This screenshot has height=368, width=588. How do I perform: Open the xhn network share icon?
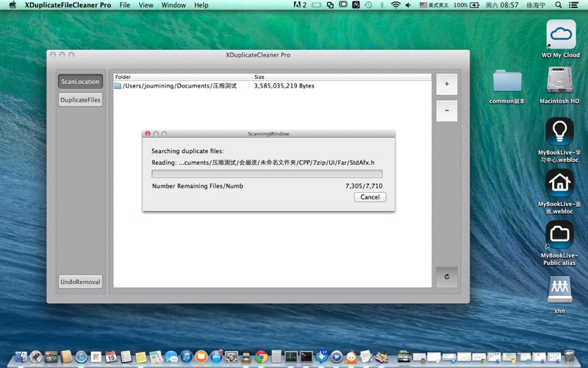click(559, 290)
